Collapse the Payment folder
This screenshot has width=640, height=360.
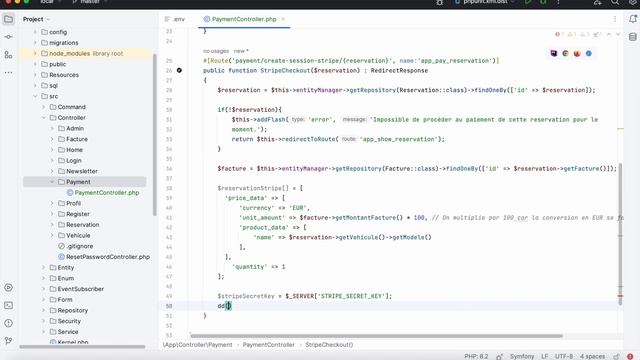coord(52,182)
